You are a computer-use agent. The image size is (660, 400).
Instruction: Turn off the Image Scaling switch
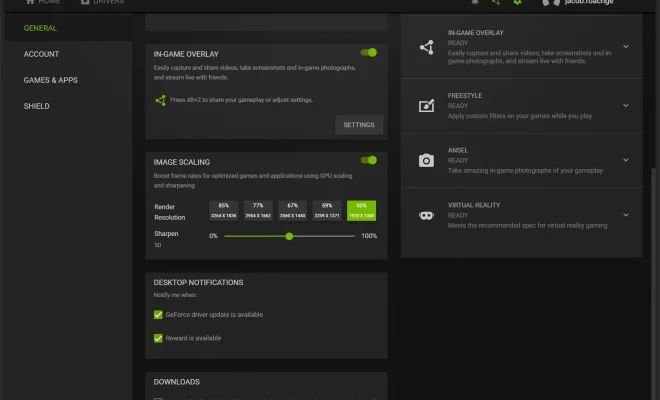(x=369, y=160)
